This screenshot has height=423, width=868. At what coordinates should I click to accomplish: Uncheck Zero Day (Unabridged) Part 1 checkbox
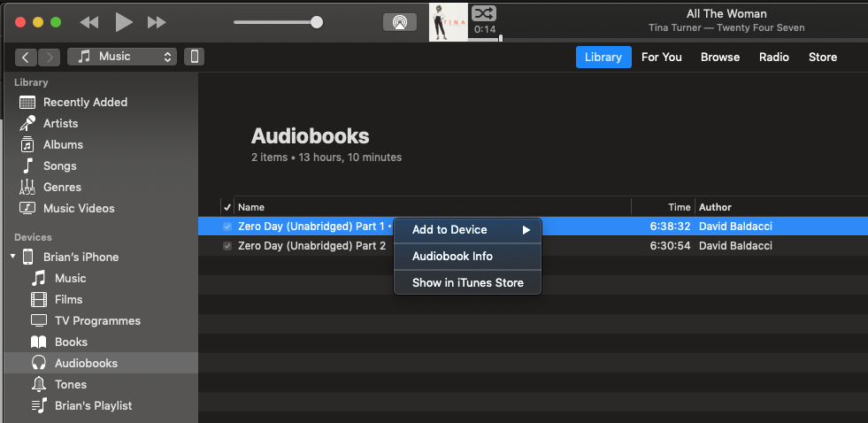click(x=227, y=227)
